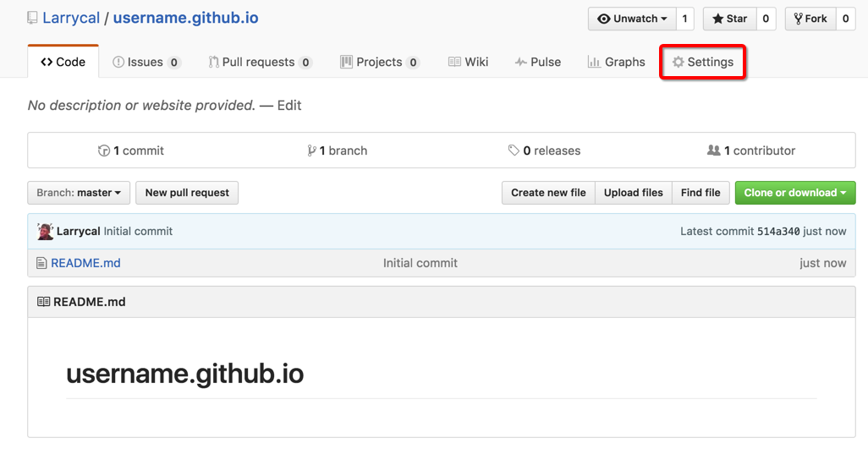Click the book icon in README.md header

click(x=43, y=302)
